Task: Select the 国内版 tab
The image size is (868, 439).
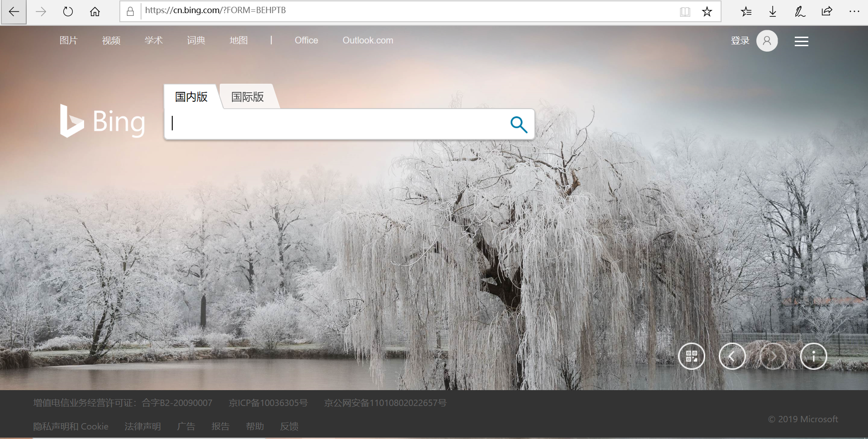Action: pos(191,96)
